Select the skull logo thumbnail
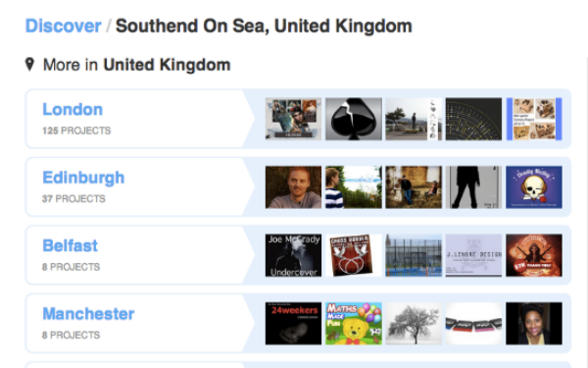The width and height of the screenshot is (588, 368). pos(534,187)
